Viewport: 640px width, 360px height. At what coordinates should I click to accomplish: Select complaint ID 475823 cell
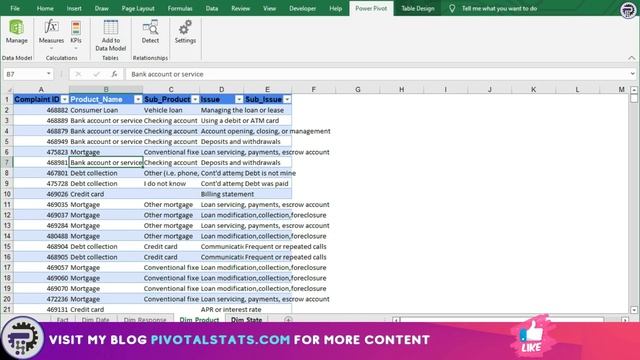(x=41, y=152)
